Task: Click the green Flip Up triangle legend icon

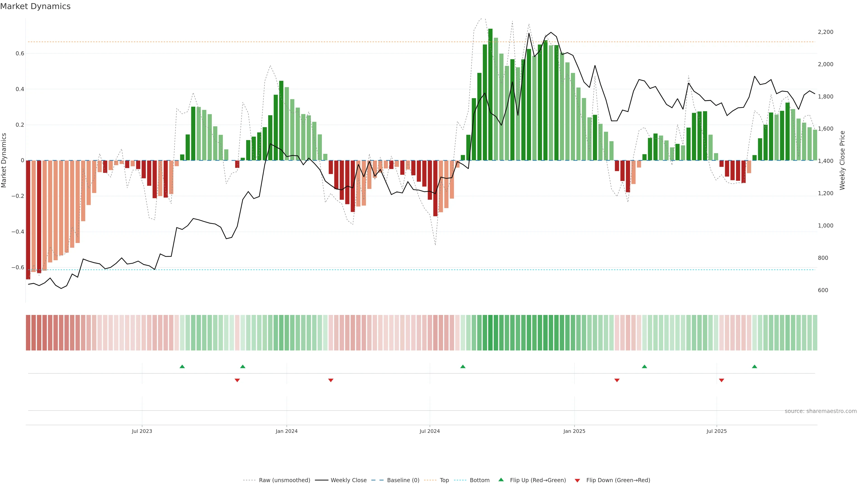Action: pyautogui.click(x=501, y=480)
